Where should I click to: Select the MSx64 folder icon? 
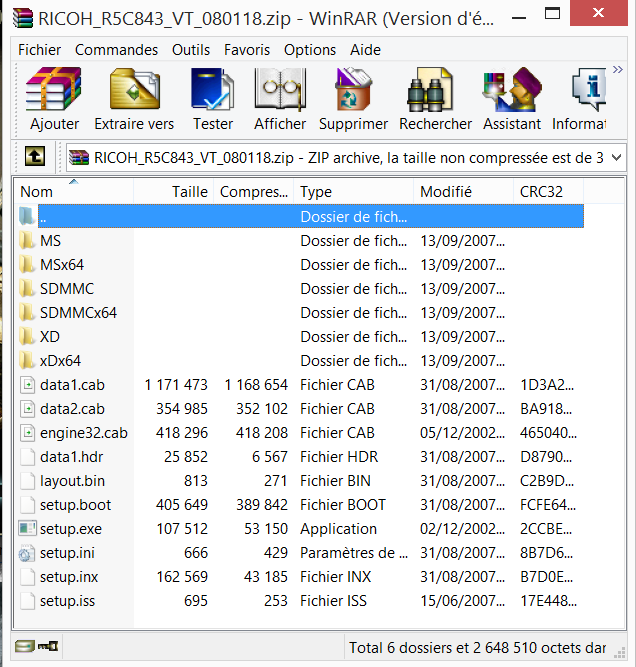click(27, 264)
